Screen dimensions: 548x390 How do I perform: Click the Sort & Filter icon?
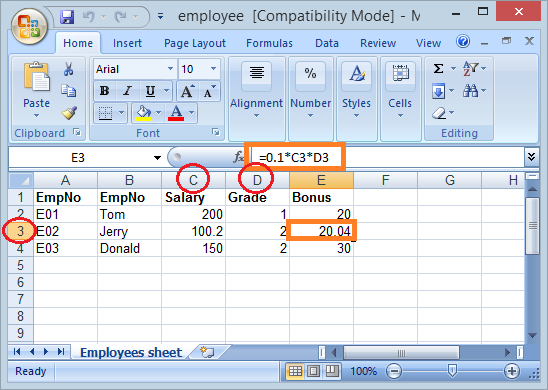pyautogui.click(x=470, y=68)
